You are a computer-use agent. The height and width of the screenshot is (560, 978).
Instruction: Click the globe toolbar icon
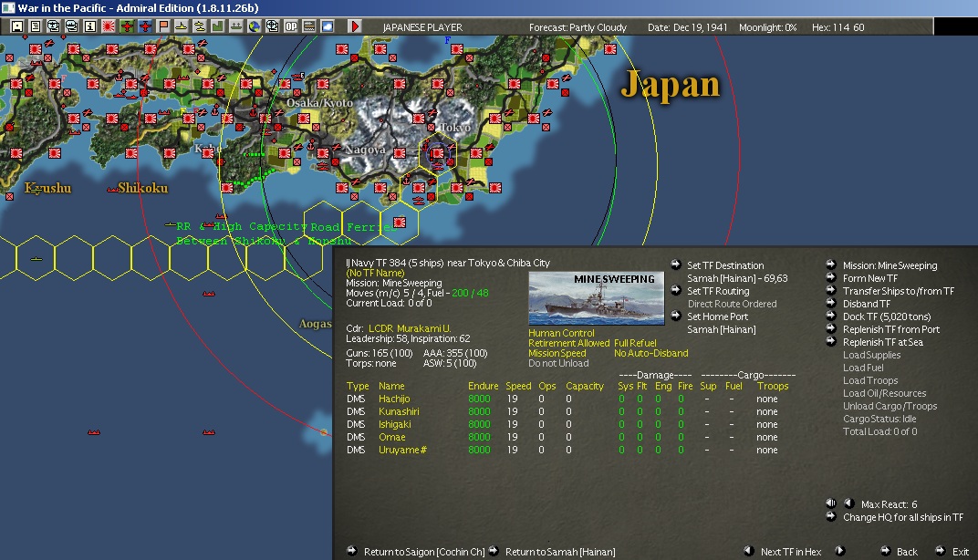(x=254, y=26)
